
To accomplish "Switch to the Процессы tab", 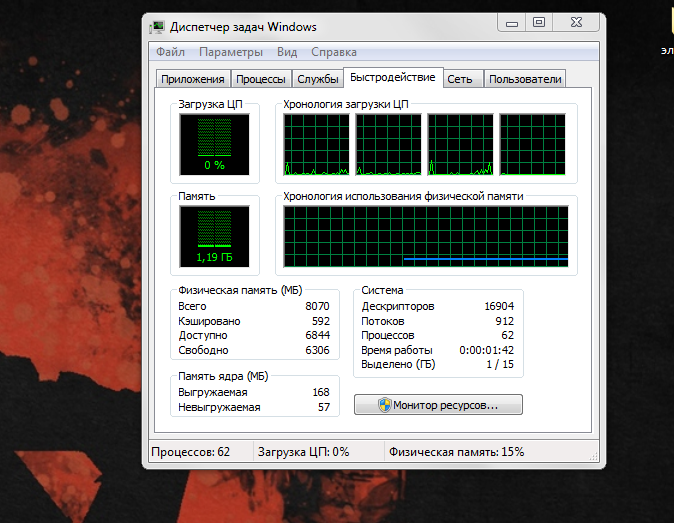I will pos(261,79).
